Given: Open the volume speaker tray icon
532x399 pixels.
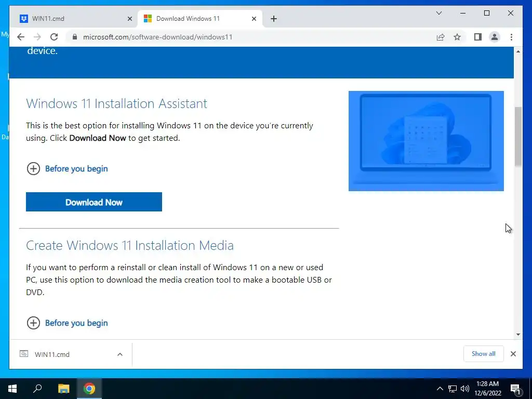Looking at the screenshot, I should click(x=465, y=389).
